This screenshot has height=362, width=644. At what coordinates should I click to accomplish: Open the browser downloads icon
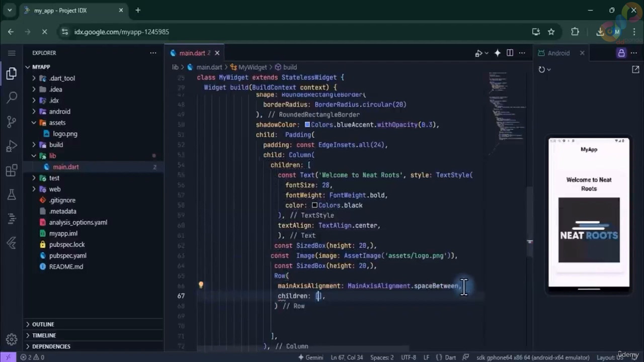(600, 32)
